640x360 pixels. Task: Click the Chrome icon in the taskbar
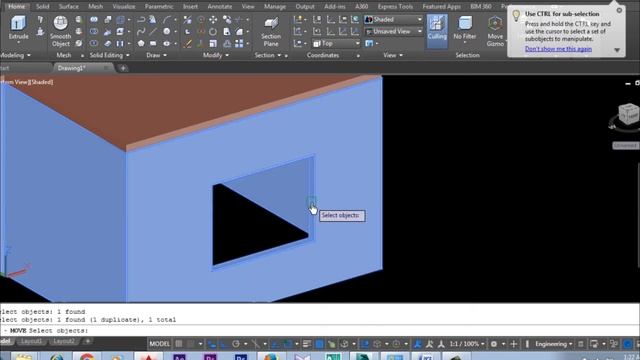[x=87, y=357]
